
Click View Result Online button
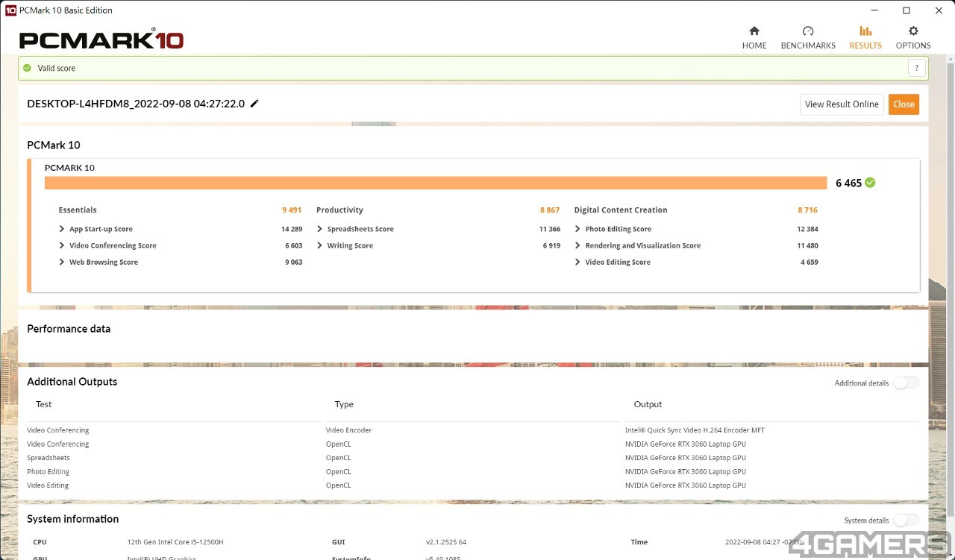pos(842,104)
